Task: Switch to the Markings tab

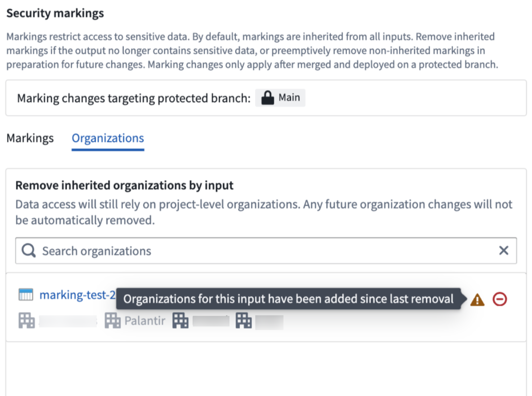Action: coord(30,138)
